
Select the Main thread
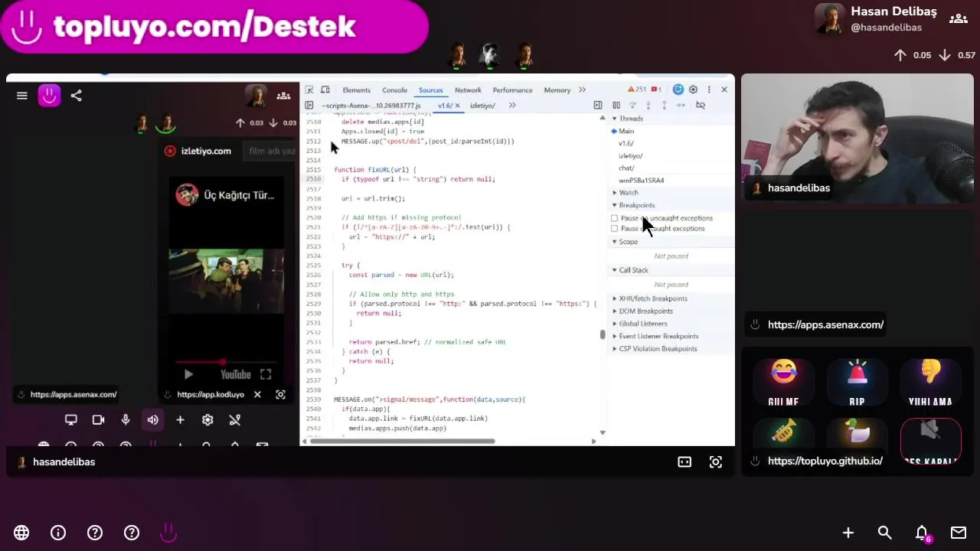coord(626,131)
